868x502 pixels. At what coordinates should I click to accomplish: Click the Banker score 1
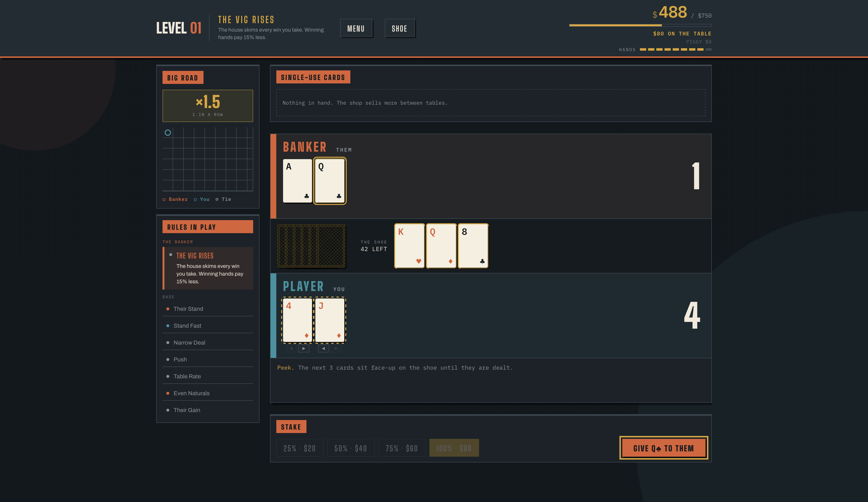(696, 176)
